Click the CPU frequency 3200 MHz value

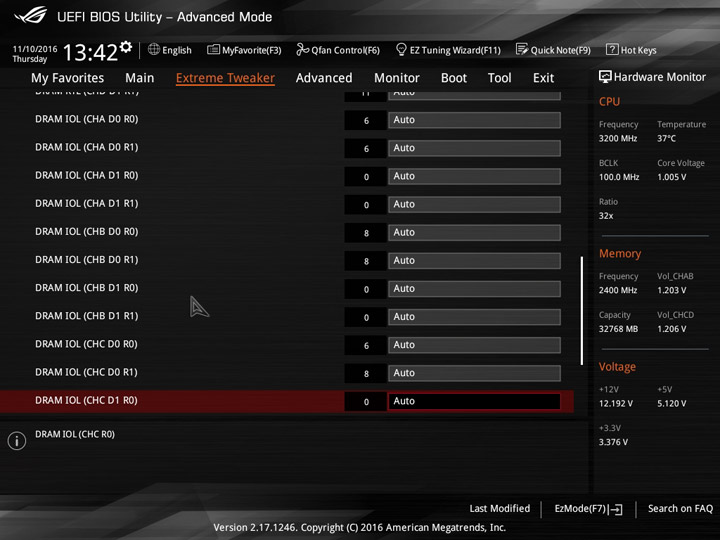coord(618,138)
